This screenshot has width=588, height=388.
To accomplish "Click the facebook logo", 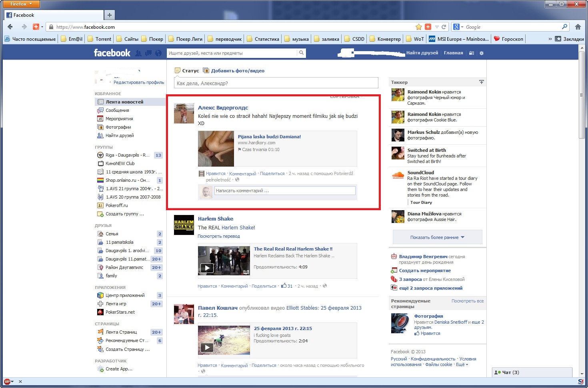I will [112, 53].
